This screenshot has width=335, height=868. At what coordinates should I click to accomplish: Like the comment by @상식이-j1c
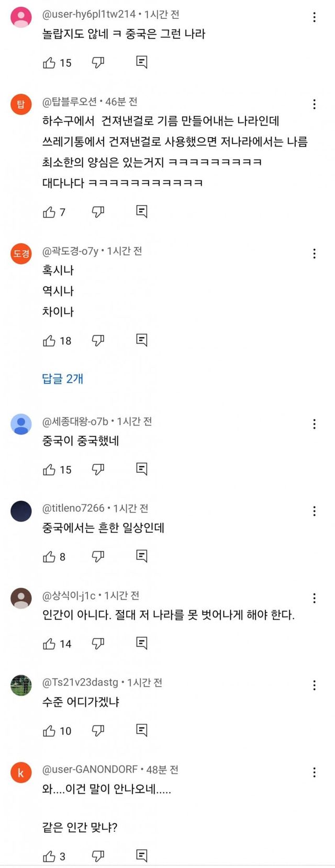tap(49, 644)
